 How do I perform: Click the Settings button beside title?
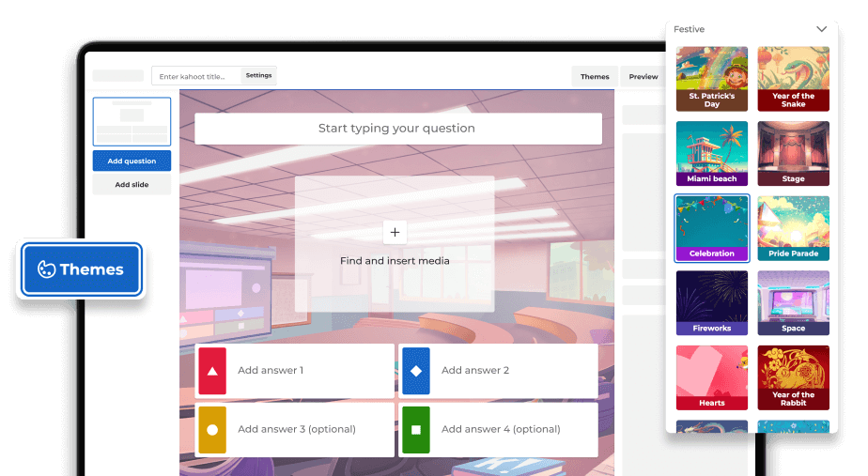pyautogui.click(x=258, y=75)
